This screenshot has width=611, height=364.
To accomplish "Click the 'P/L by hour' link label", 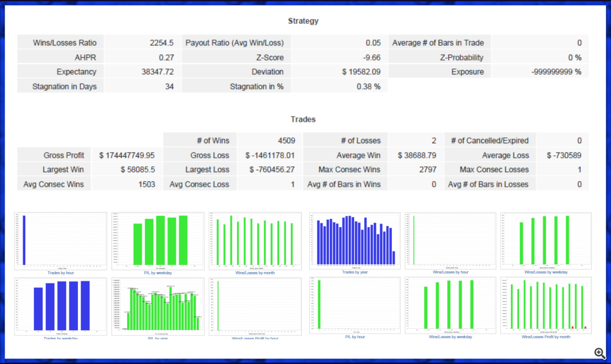I will [355, 337].
